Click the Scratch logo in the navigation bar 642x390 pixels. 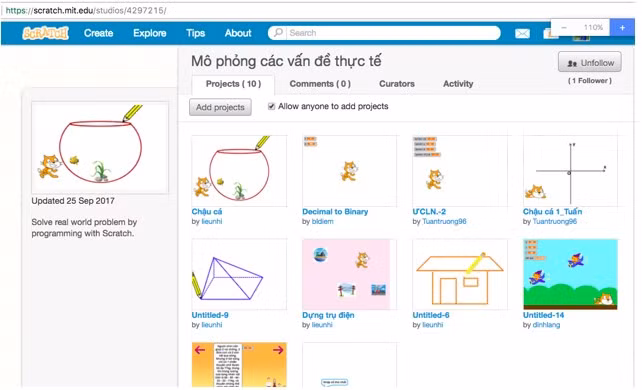tap(45, 33)
